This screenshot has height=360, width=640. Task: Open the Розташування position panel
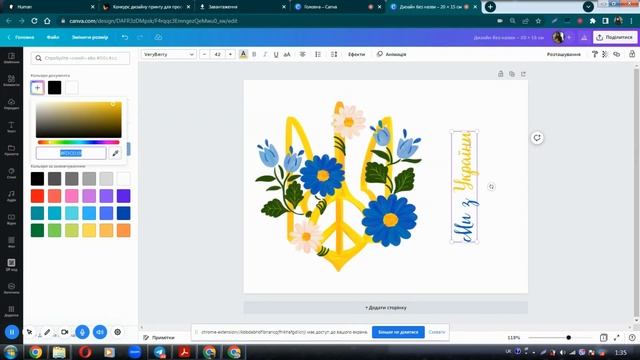[564, 54]
